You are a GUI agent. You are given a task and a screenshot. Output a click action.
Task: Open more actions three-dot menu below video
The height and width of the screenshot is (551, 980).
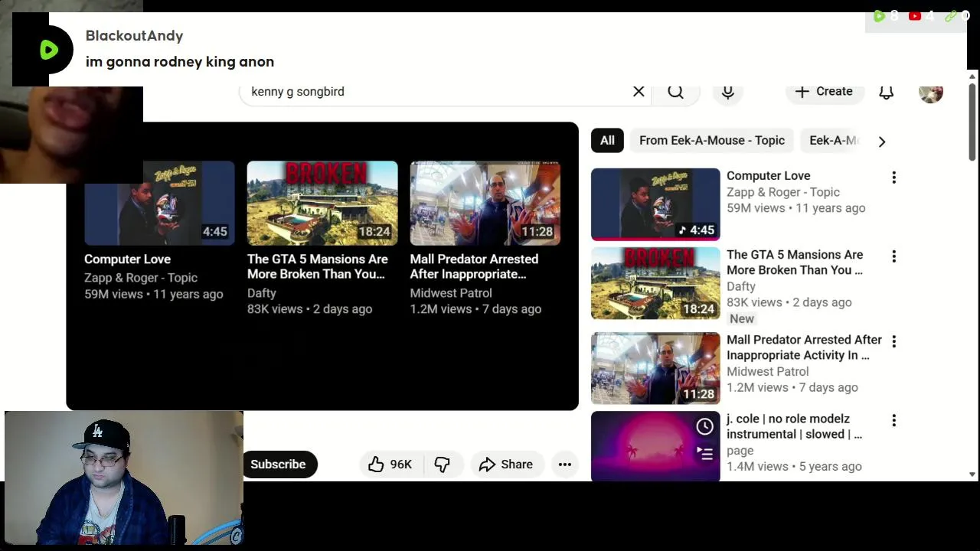[565, 465]
